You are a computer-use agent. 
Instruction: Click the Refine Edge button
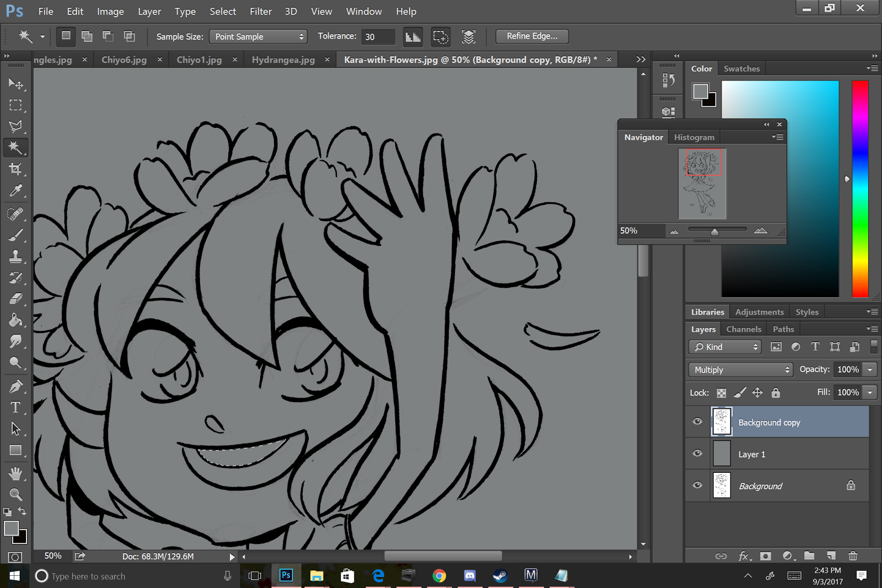(x=532, y=36)
